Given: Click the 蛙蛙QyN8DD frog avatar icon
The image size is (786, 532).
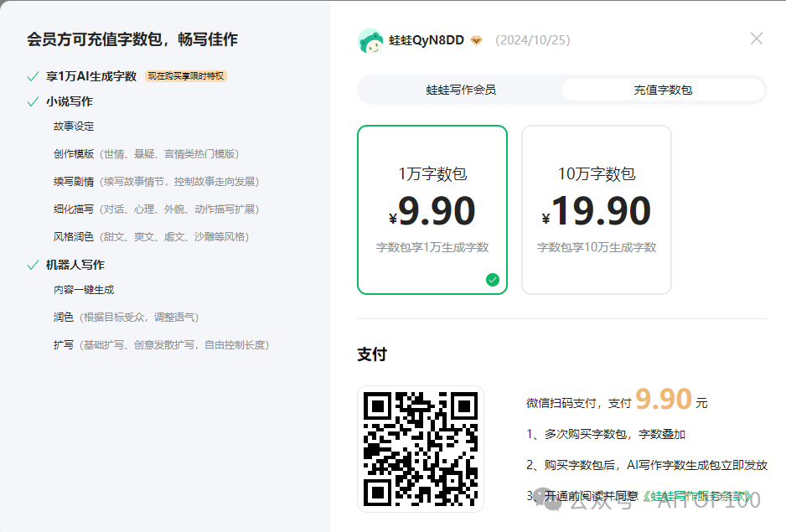Looking at the screenshot, I should [x=372, y=39].
